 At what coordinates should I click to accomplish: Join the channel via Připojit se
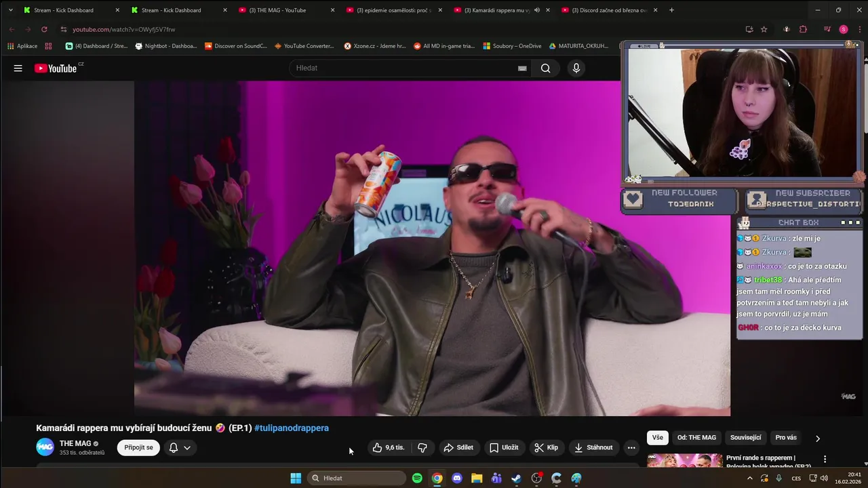pos(138,447)
